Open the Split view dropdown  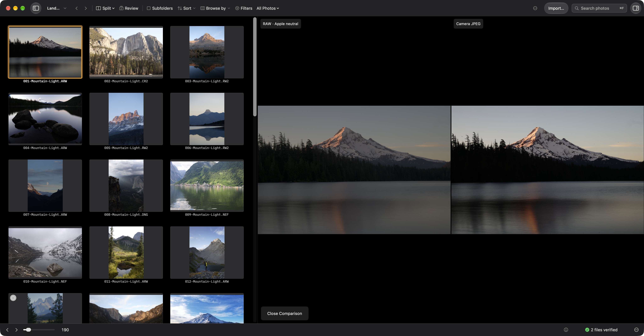[105, 8]
